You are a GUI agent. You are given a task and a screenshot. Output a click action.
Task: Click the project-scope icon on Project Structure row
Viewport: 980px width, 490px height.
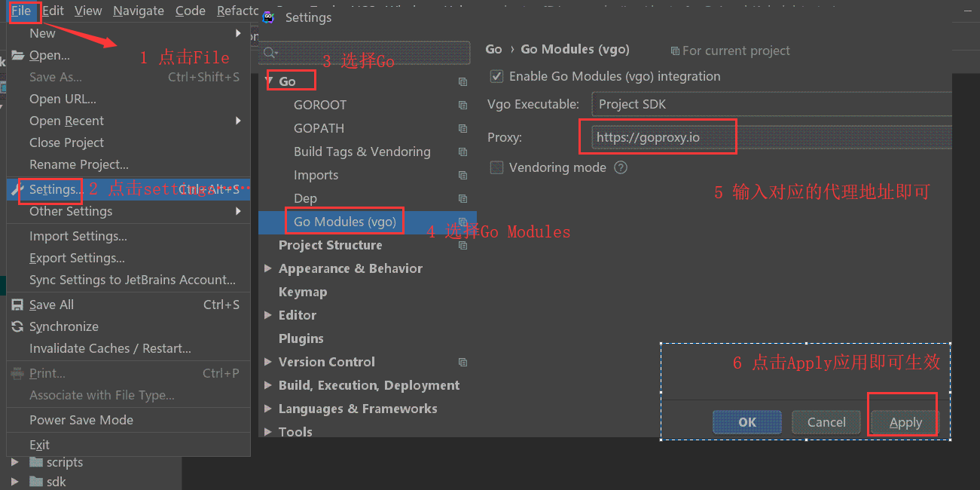tap(463, 245)
